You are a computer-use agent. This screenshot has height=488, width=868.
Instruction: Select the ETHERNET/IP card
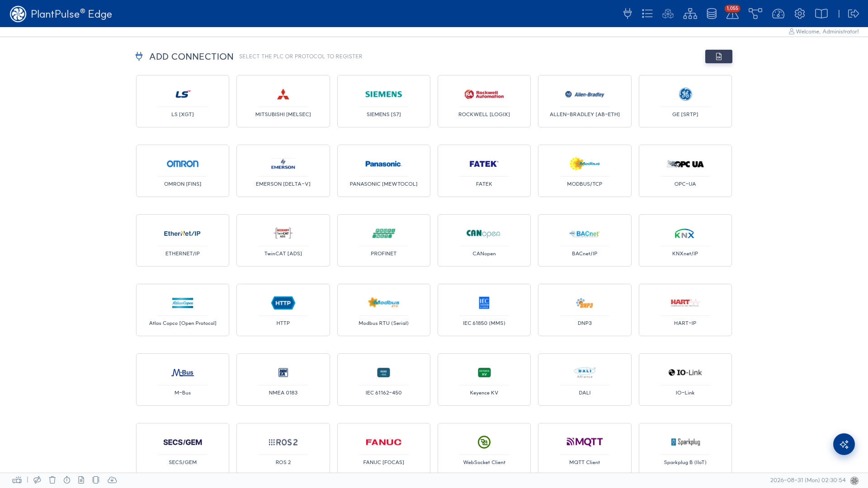183,240
